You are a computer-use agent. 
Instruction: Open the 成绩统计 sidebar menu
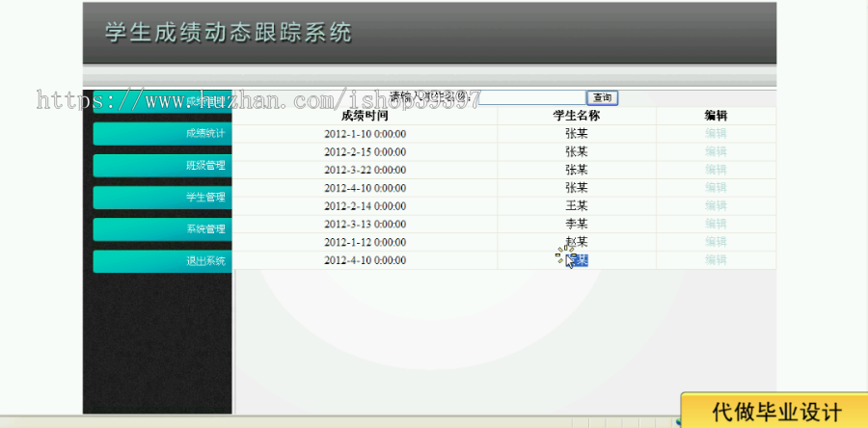click(x=162, y=134)
